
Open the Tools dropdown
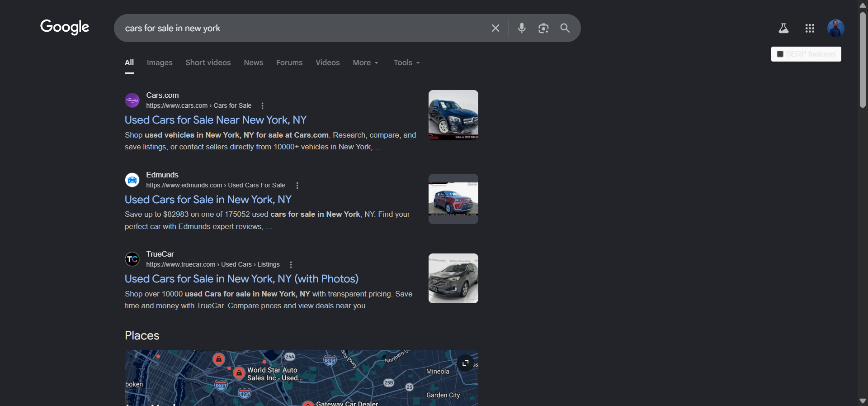point(406,62)
